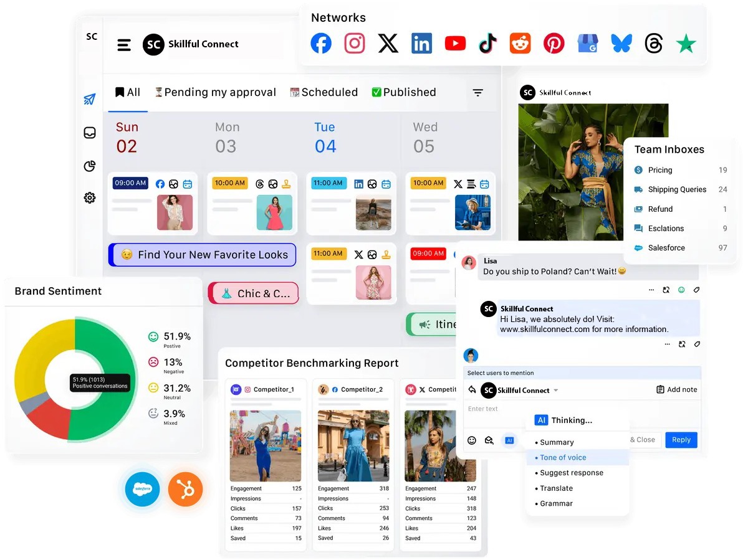
Task: Click the blue Reply button
Action: click(681, 440)
